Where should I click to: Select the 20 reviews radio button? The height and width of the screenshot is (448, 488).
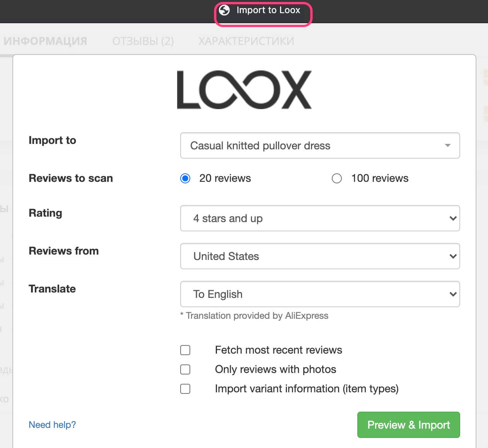(186, 178)
